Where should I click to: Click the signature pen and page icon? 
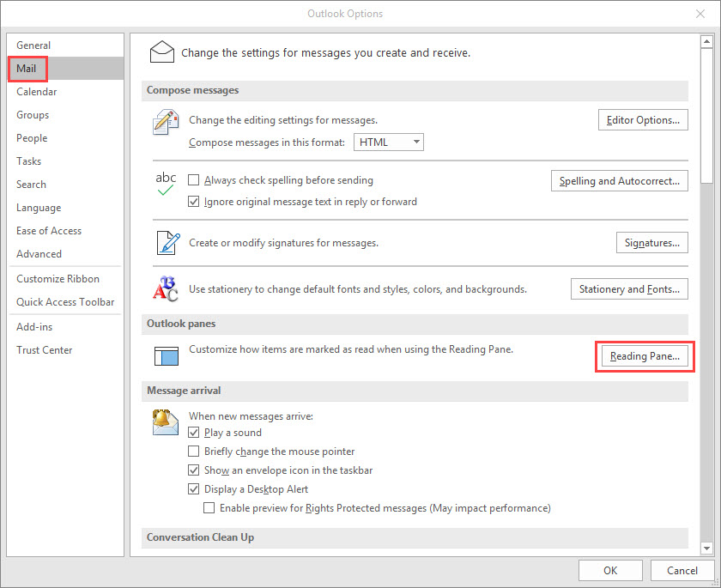[x=168, y=243]
